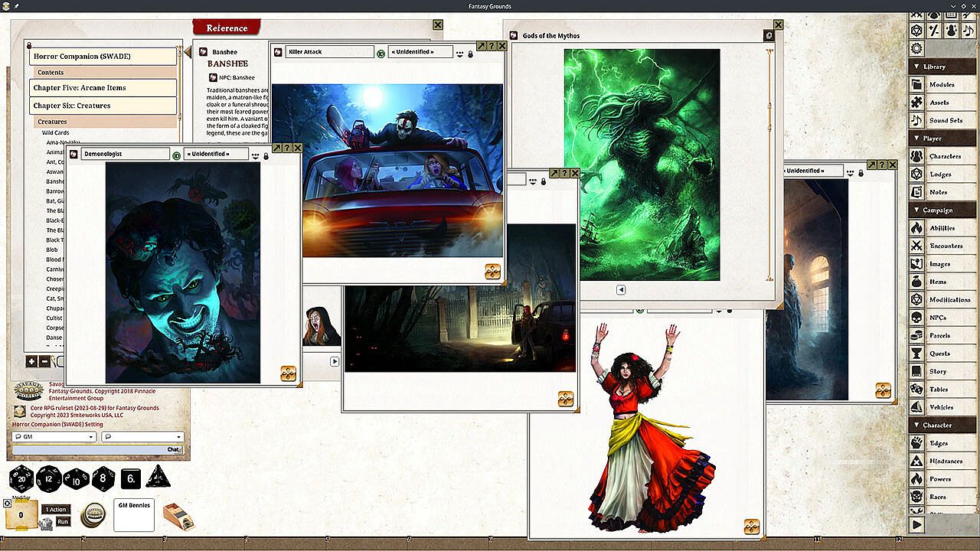Collapse the Campaign sidebar section

pyautogui.click(x=916, y=210)
